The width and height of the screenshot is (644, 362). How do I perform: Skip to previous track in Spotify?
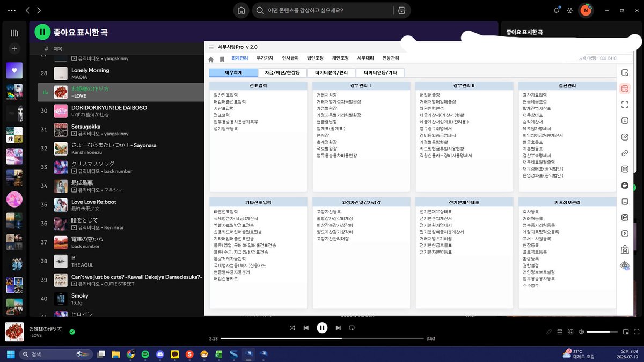point(306,328)
